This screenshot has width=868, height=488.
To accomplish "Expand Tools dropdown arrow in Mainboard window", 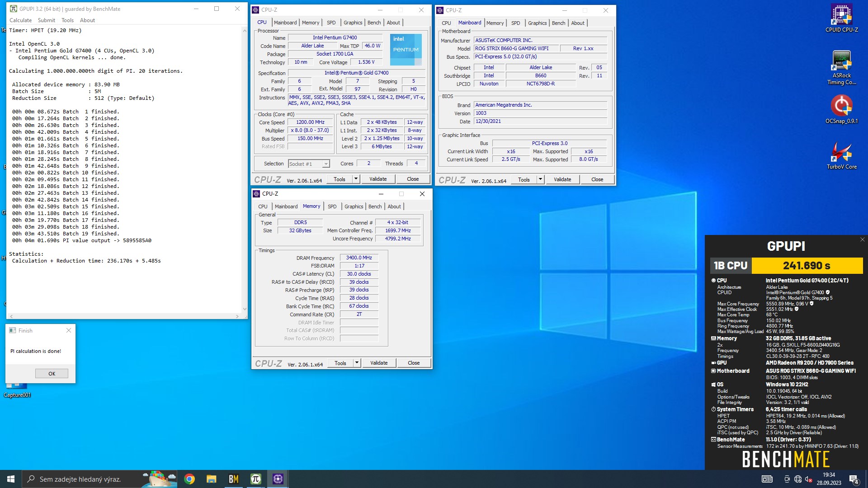I will click(x=540, y=179).
